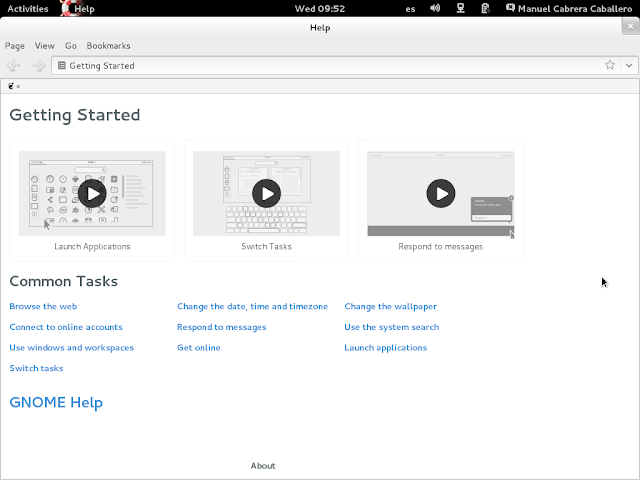Expand the location bar dropdown arrow

pos(629,65)
